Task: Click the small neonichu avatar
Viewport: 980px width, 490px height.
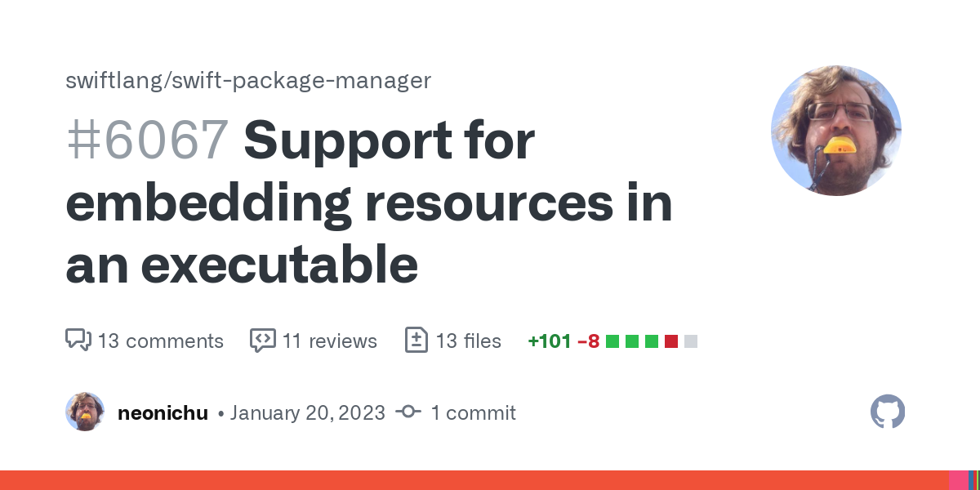Action: (x=85, y=412)
